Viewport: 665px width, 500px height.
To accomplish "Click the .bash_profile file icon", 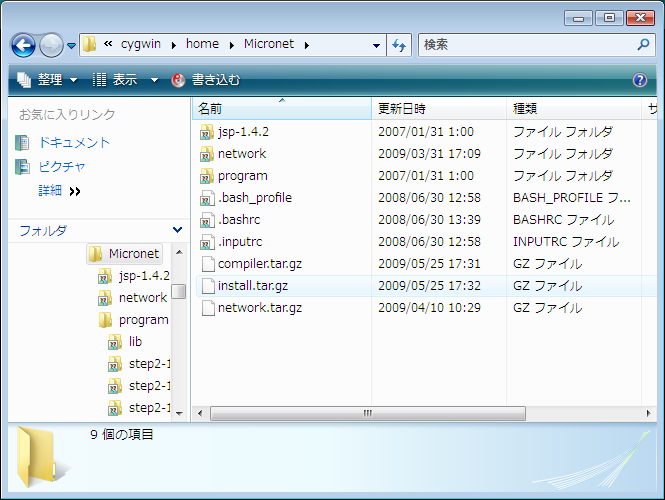I will 207,198.
